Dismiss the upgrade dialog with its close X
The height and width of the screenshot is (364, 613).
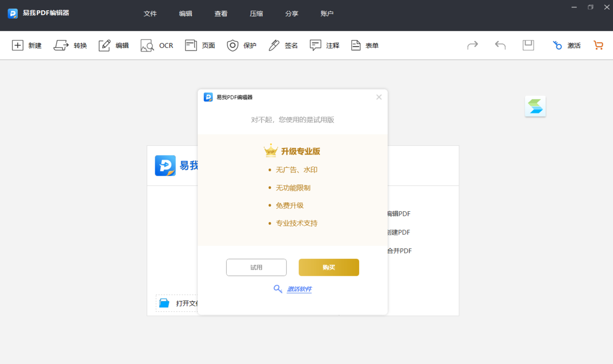tap(379, 97)
